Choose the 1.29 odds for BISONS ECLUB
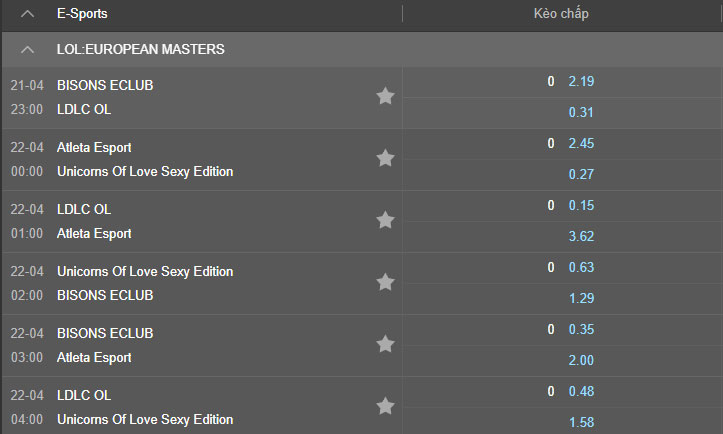The height and width of the screenshot is (434, 723). click(x=581, y=298)
